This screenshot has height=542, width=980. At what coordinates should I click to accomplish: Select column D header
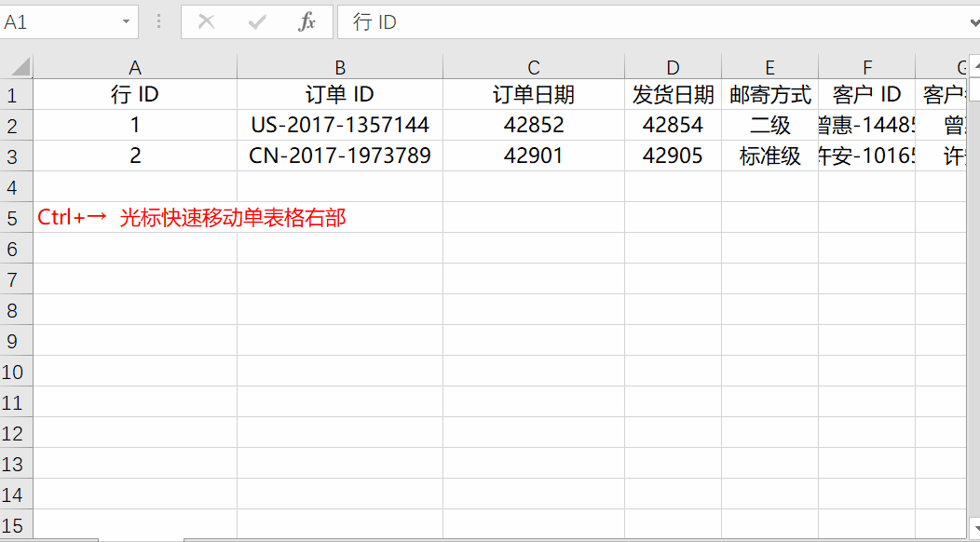pos(674,66)
